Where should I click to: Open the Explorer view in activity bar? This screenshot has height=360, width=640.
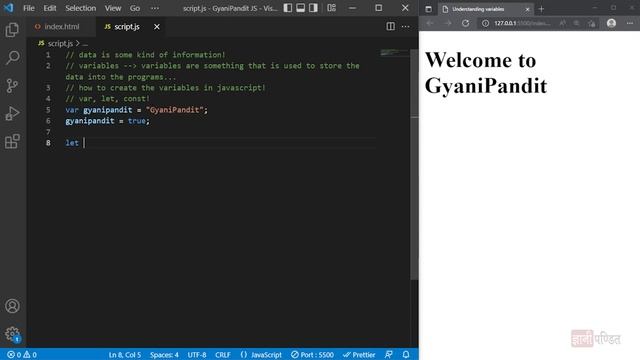click(12, 29)
